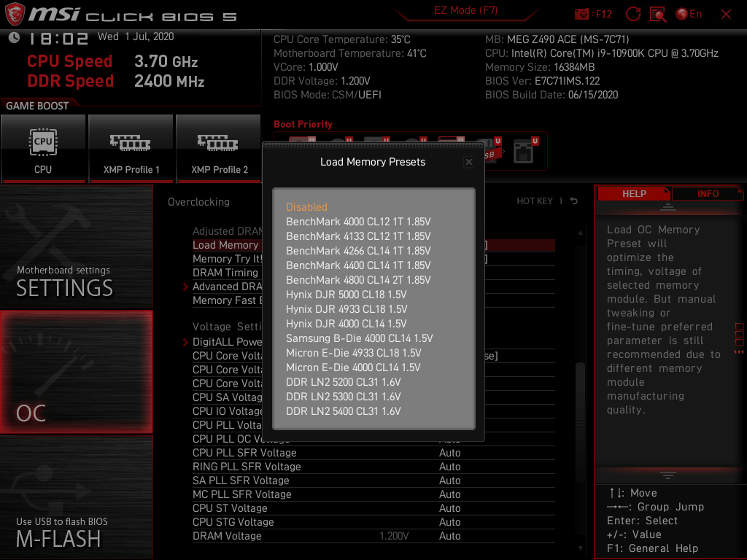Viewport: 747px width, 560px height.
Task: Click the screenshot camera icon (F12)
Action: (582, 13)
